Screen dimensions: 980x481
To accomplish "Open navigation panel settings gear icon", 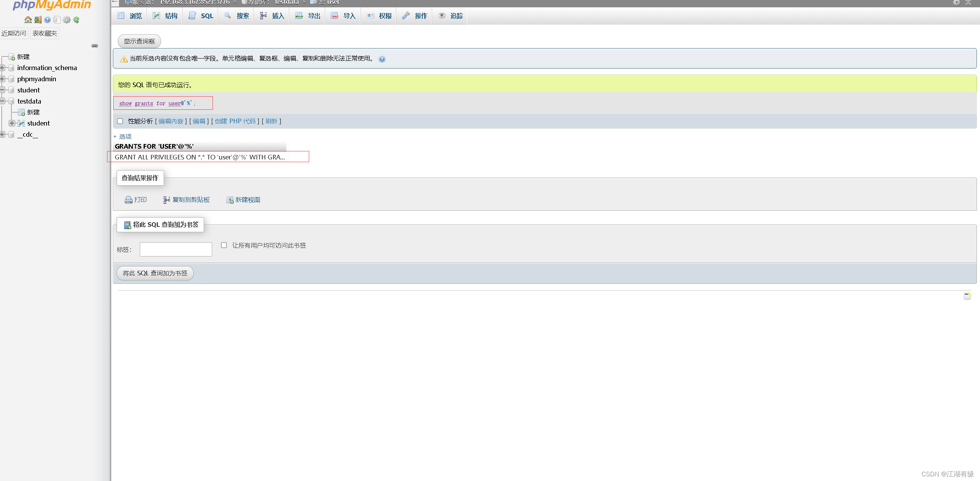I will coord(67,20).
